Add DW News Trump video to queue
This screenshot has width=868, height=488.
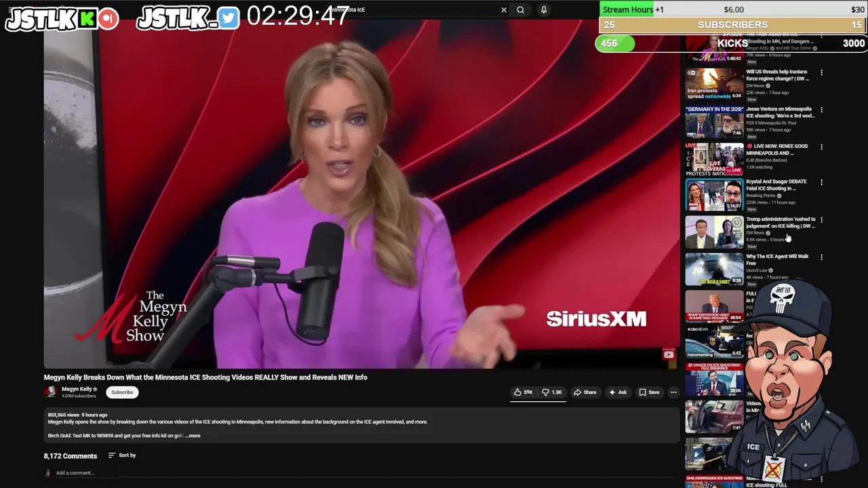[736, 235]
